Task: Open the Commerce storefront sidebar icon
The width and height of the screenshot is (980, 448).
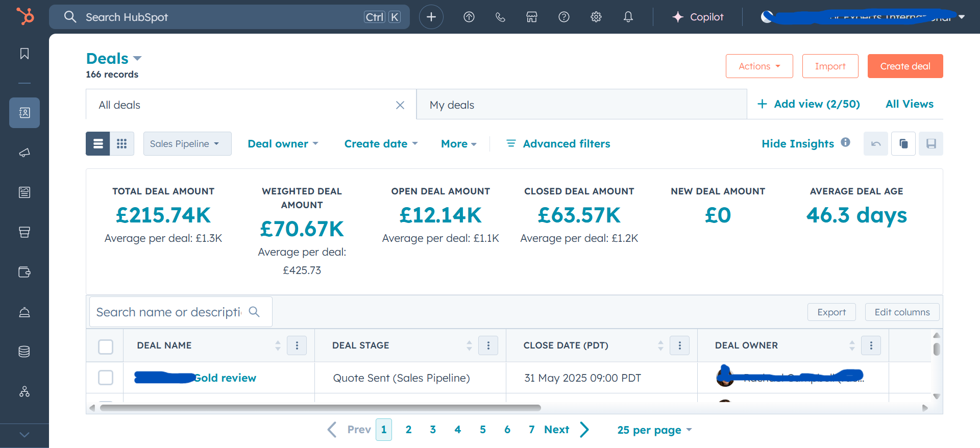Action: (x=24, y=232)
